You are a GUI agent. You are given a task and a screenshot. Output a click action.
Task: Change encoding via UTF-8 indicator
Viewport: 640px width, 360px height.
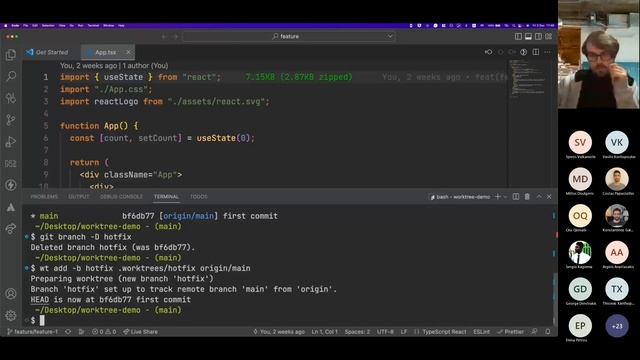pos(385,331)
